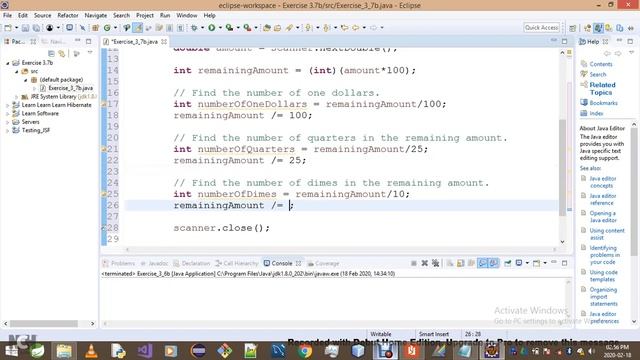Click the VLC cone icon in taskbar
640x360 pixels.
click(91, 351)
